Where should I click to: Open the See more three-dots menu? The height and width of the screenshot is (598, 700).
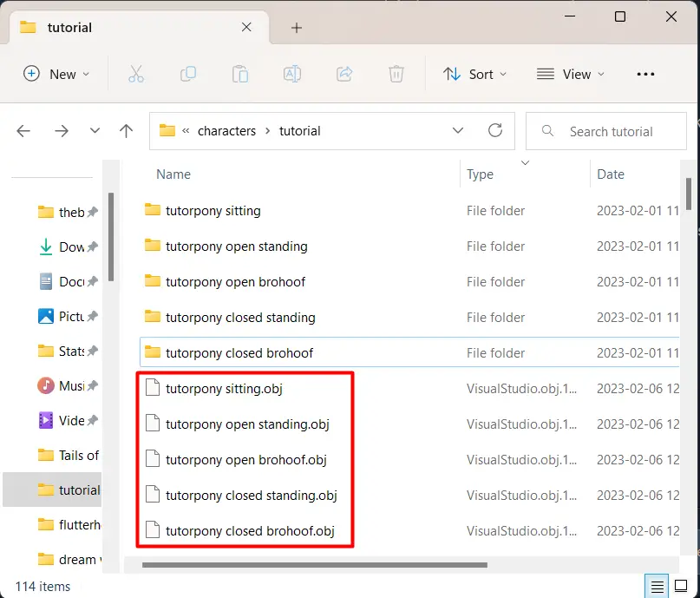(645, 74)
